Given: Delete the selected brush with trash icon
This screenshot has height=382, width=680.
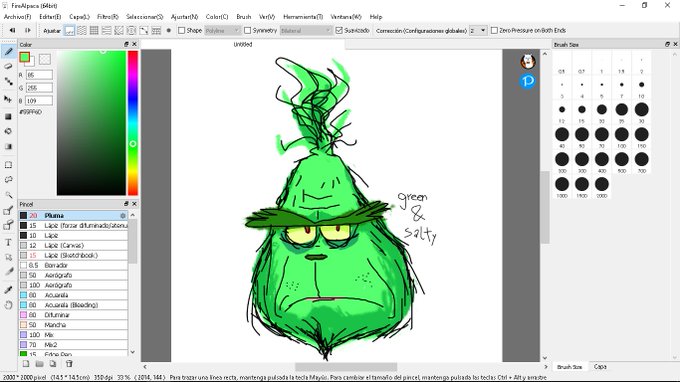Looking at the screenshot, I should click(x=69, y=364).
